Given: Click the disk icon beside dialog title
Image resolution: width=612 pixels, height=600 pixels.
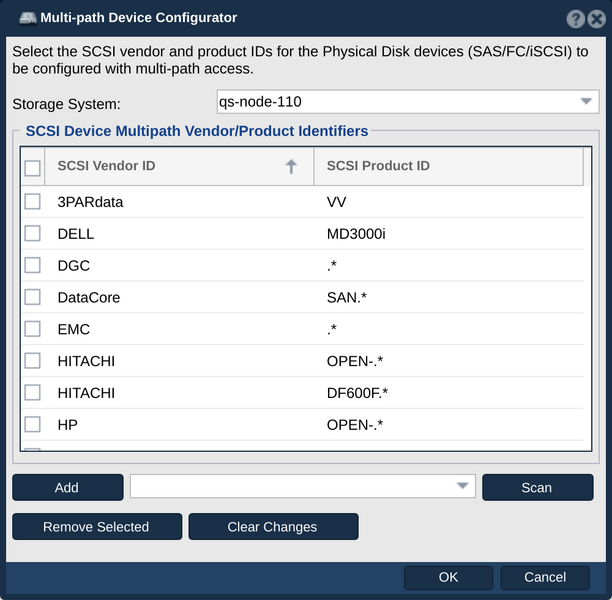Looking at the screenshot, I should click(x=28, y=18).
